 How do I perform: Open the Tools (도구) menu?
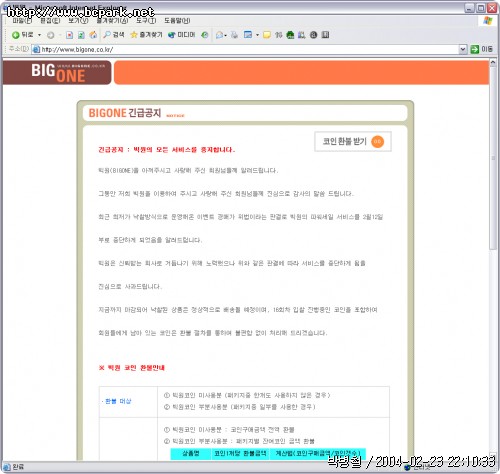point(146,21)
